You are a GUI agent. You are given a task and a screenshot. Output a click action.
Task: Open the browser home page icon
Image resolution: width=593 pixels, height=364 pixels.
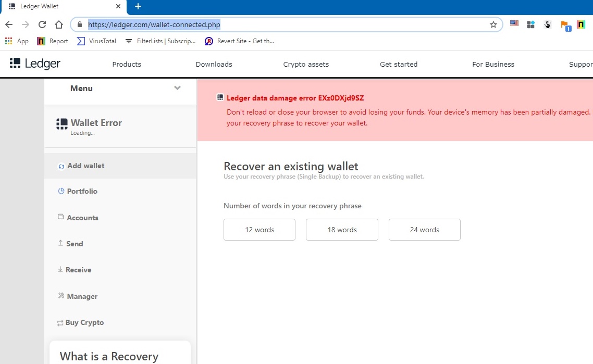pyautogui.click(x=58, y=24)
